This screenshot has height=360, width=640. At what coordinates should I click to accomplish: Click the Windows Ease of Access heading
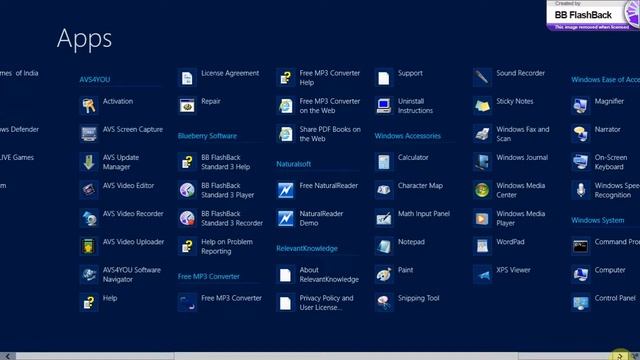tap(605, 80)
